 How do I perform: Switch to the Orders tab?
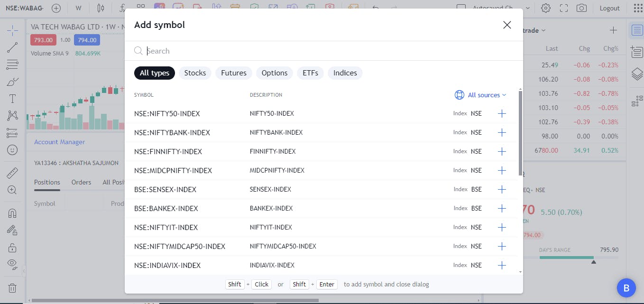(x=81, y=182)
